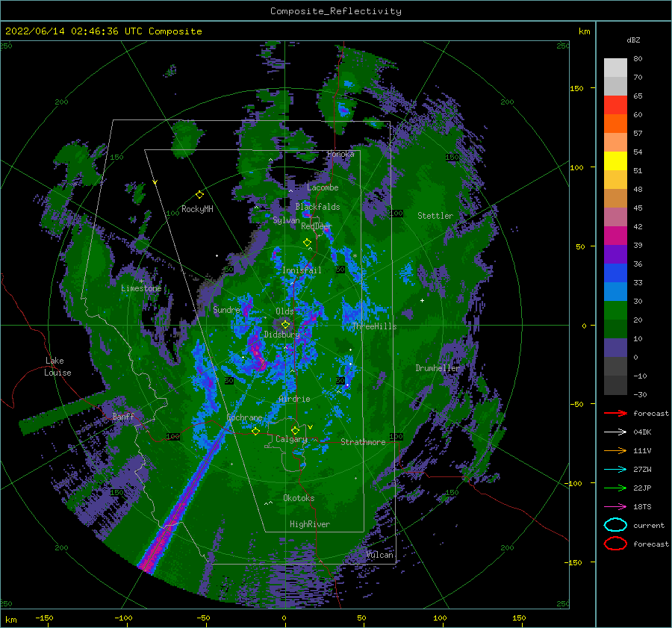Screen dimensions: 672x628
Task: Pick the red 60-65 dBZ legend swatch
Action: 615,105
